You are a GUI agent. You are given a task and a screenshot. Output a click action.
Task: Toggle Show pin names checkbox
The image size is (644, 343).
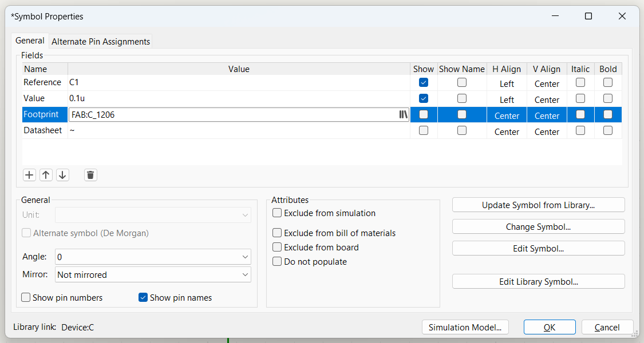coord(143,297)
